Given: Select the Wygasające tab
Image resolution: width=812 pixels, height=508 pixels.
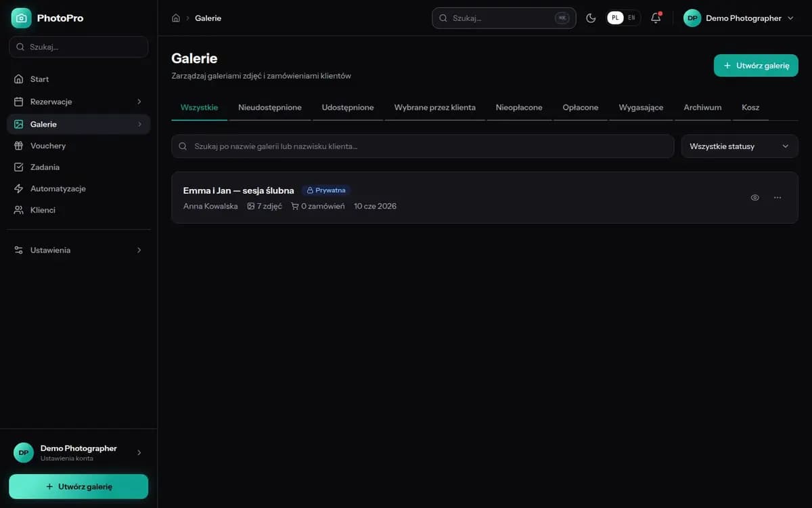Looking at the screenshot, I should point(641,108).
